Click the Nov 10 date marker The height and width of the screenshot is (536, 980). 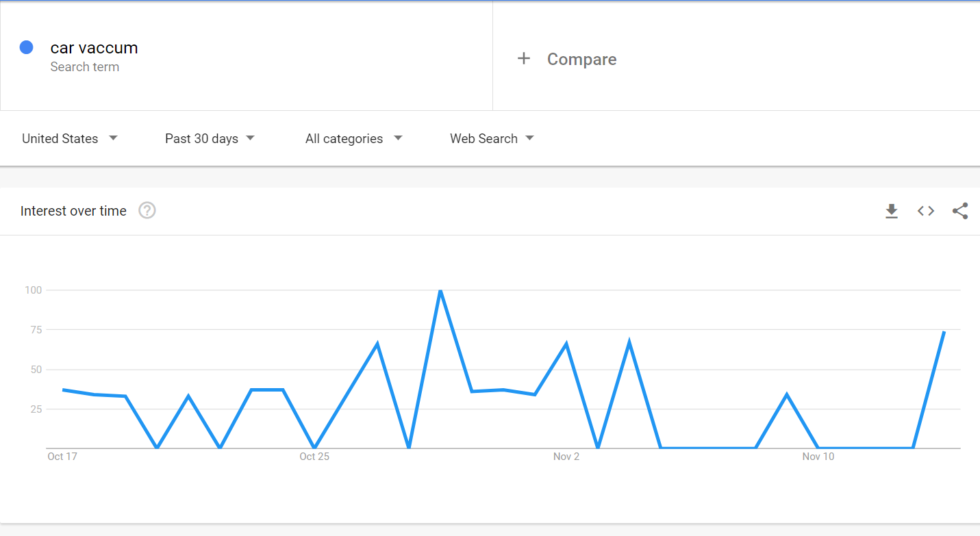tap(818, 457)
